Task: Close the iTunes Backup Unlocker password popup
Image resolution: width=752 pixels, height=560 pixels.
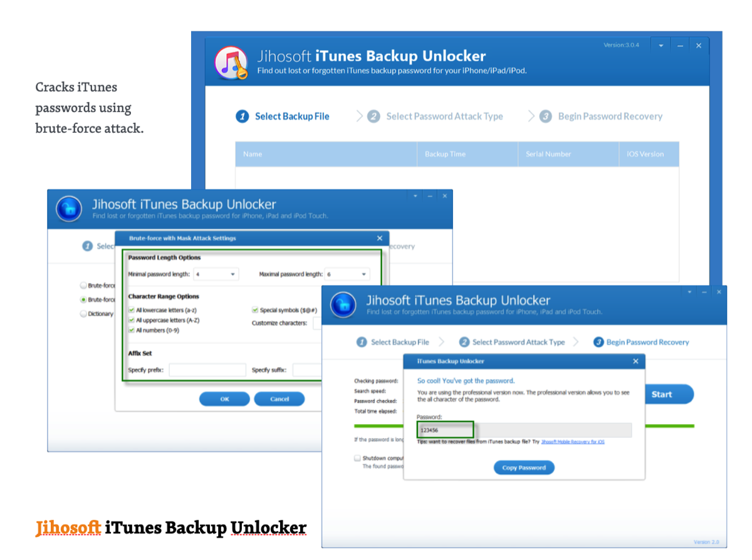Action: click(x=635, y=361)
